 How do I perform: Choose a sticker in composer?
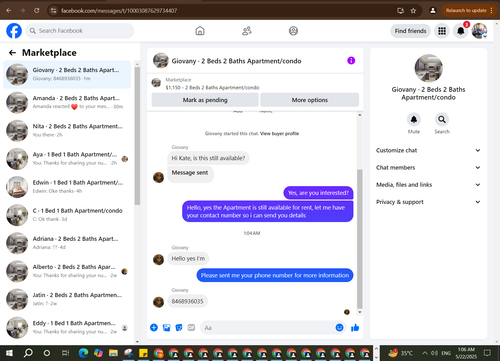[179, 328]
